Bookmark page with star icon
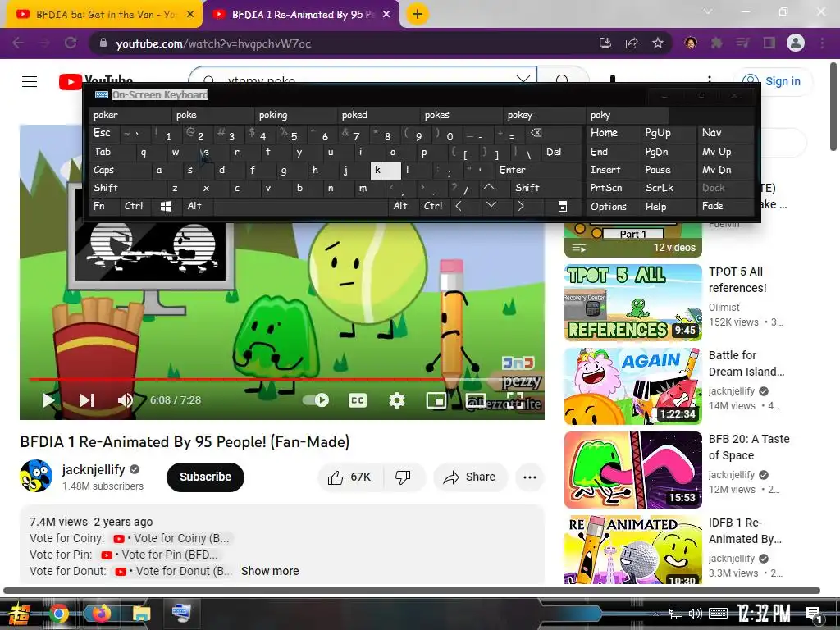 [x=658, y=43]
